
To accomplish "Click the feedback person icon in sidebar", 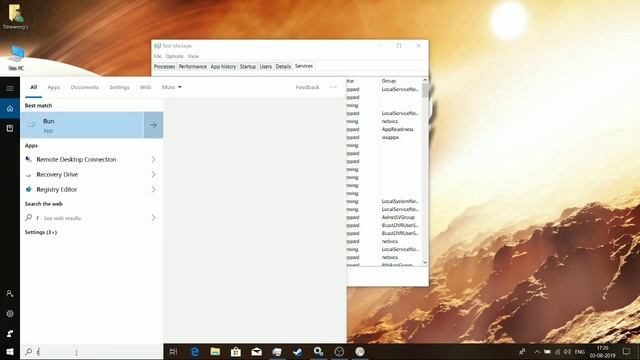I will 10,333.
